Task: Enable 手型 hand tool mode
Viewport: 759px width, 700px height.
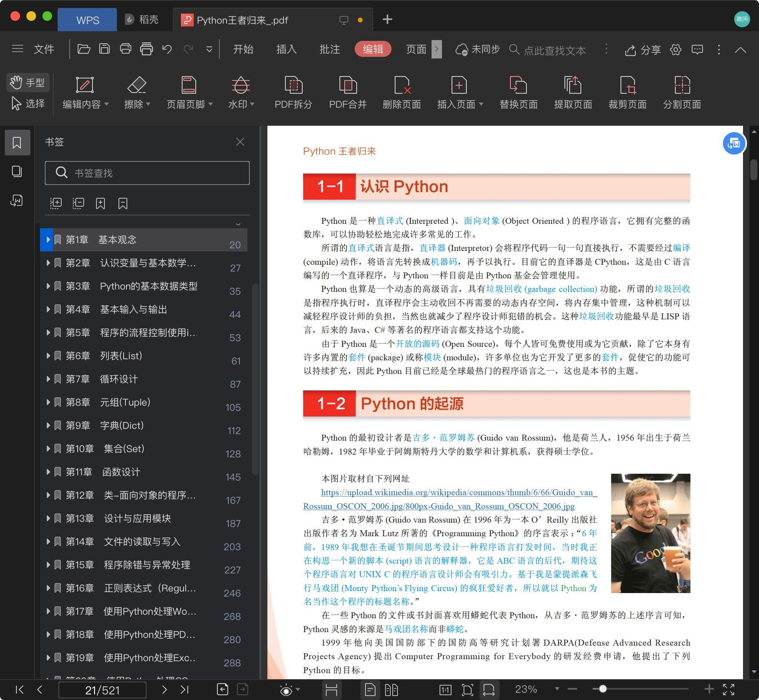Action: 28,82
